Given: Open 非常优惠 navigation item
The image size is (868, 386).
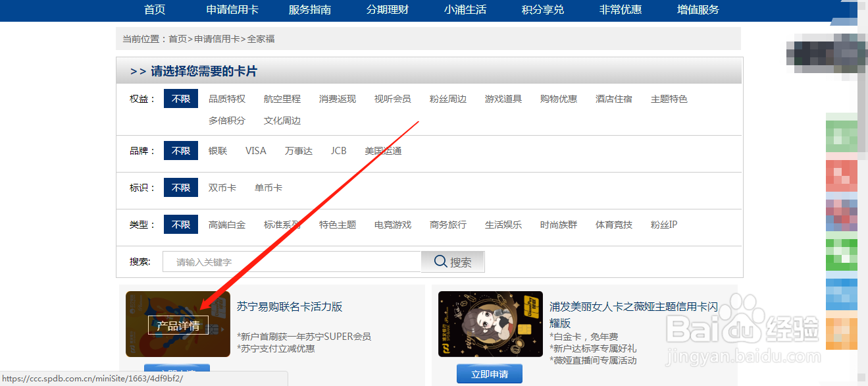Looking at the screenshot, I should pyautogui.click(x=621, y=10).
